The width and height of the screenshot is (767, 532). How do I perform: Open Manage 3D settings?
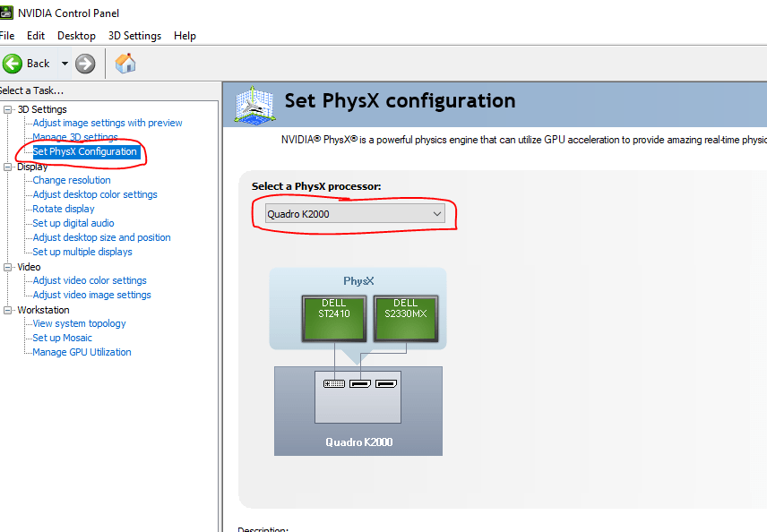(75, 137)
